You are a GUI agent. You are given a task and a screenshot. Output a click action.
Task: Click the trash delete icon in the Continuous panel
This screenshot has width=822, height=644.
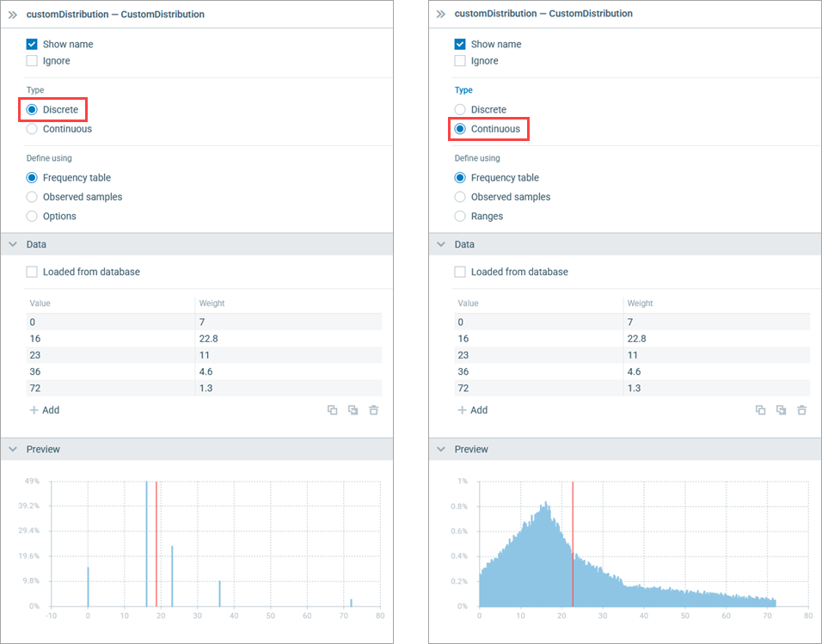pos(801,410)
